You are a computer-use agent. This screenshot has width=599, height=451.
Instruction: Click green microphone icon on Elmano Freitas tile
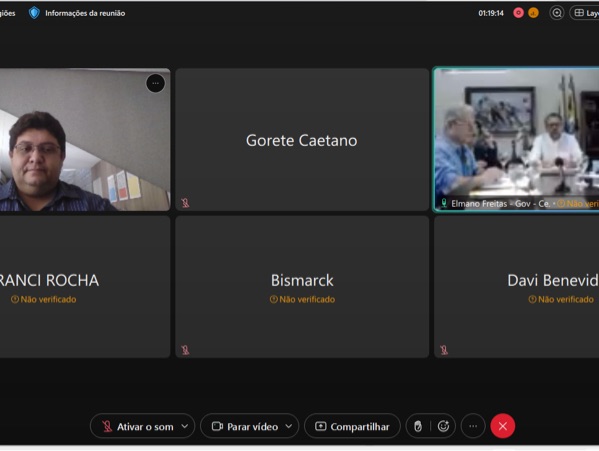click(x=444, y=203)
